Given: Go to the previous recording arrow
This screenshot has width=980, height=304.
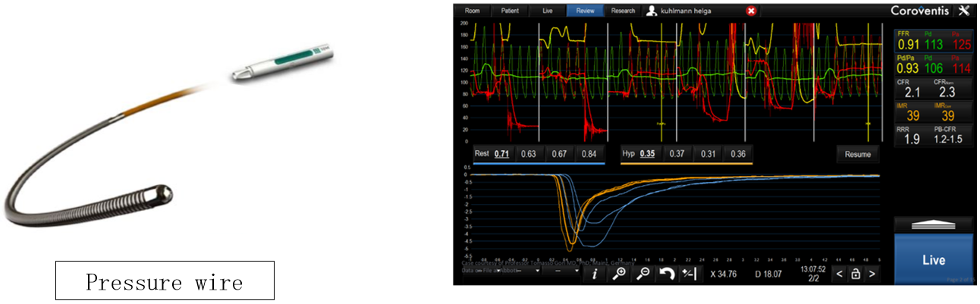Looking at the screenshot, I should pos(839,274).
